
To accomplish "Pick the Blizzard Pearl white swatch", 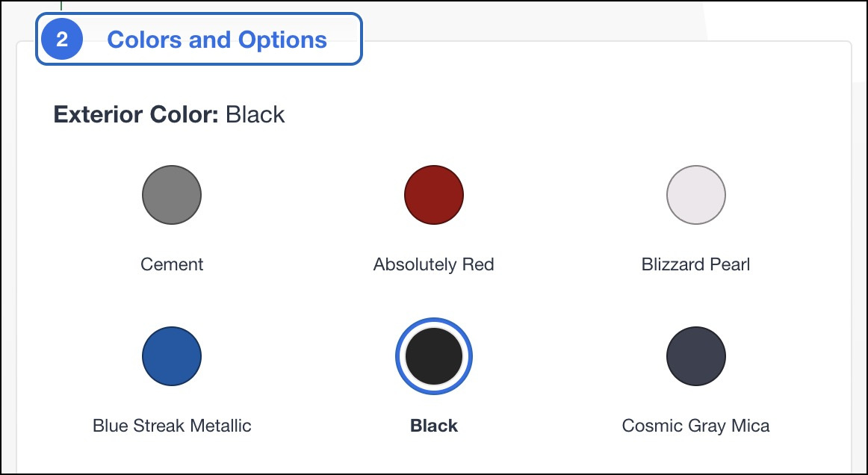I will [695, 195].
